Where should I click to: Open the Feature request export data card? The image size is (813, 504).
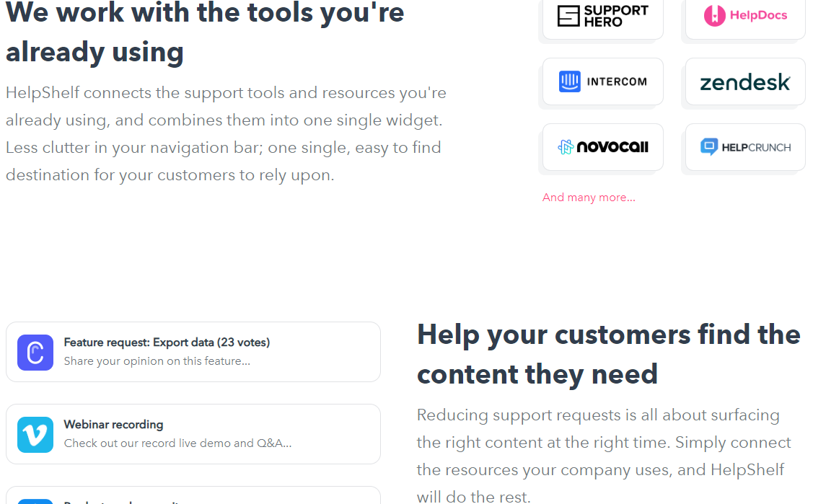193,352
